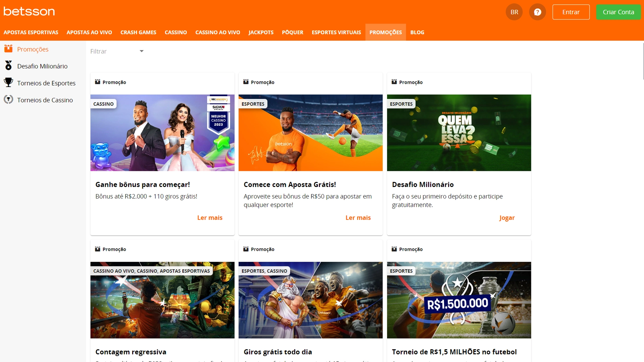Click the Promoções gift icon in sidebar
This screenshot has width=644, height=362.
8,49
